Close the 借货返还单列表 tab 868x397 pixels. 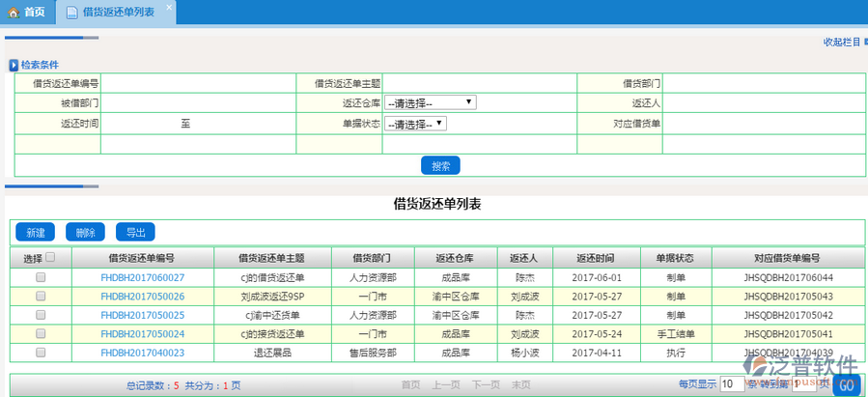pos(168,8)
